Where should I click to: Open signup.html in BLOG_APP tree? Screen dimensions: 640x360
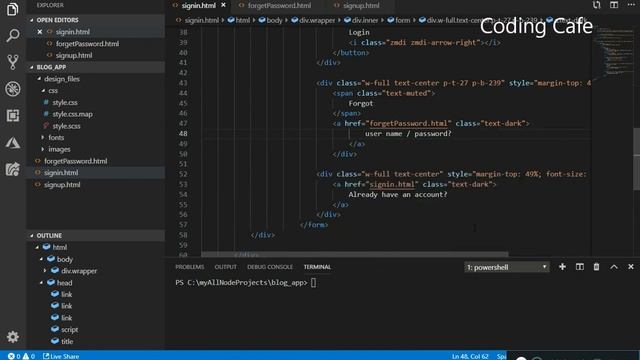point(62,185)
